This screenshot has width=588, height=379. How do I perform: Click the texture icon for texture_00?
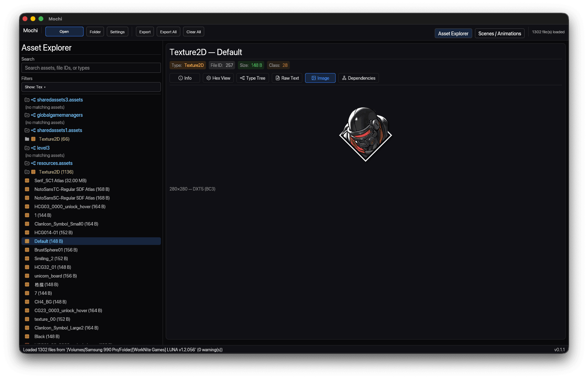click(x=27, y=319)
